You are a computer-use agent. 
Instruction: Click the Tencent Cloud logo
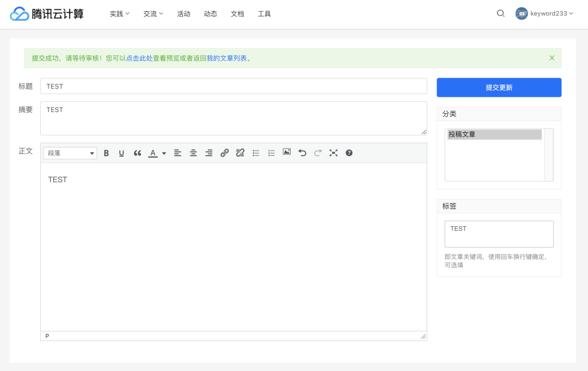click(x=46, y=14)
